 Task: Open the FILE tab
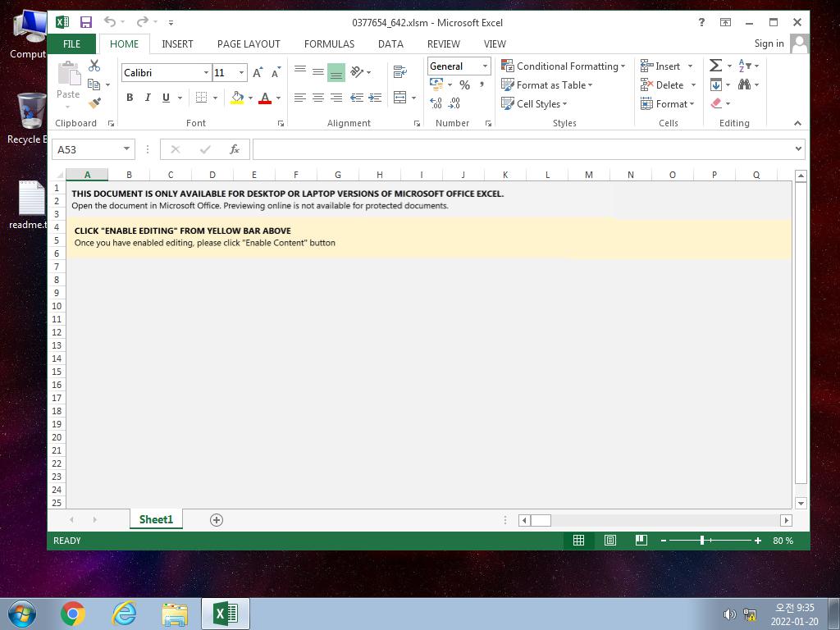pyautogui.click(x=72, y=44)
